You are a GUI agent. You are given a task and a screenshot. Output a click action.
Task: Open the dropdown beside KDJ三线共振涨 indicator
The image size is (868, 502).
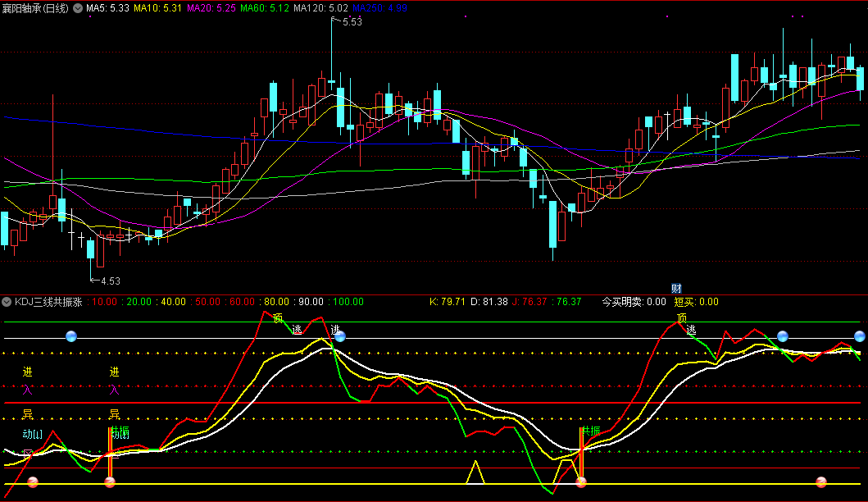point(7,302)
